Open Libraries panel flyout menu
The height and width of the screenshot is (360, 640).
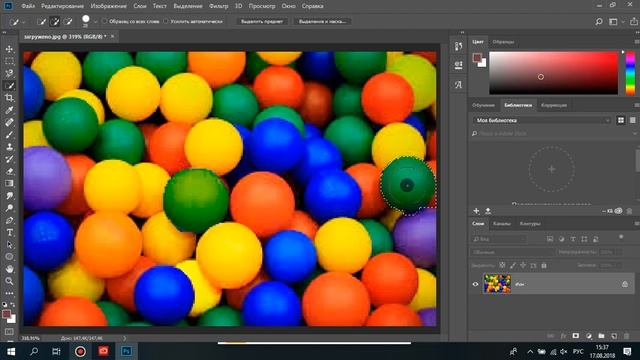pyautogui.click(x=637, y=105)
